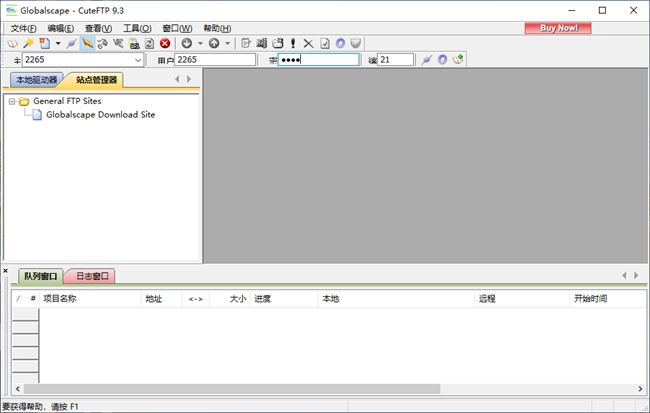
Task: Open the dropdown arrow beside the new document icon
Action: pos(57,44)
